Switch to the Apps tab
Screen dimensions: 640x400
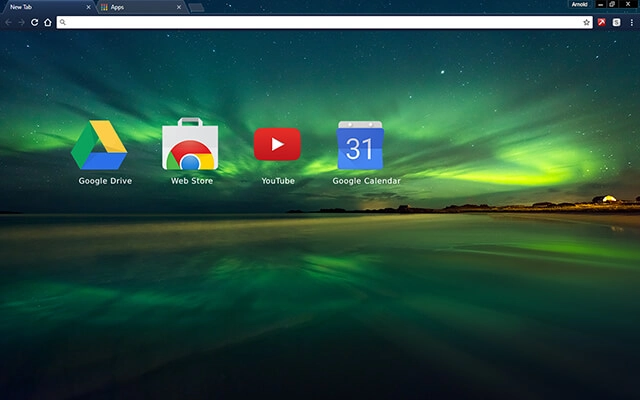[142, 7]
